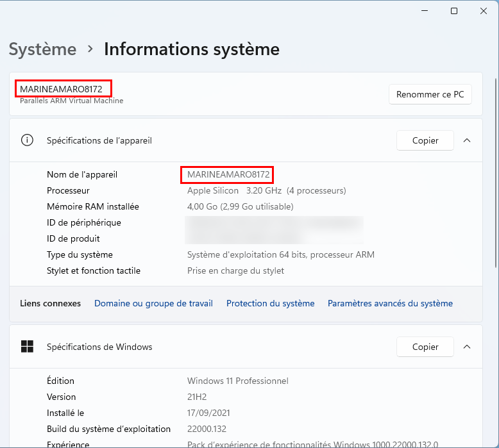Image resolution: width=499 pixels, height=448 pixels.
Task: Select the device name value MARINEAMARO8172
Action: coord(228,174)
